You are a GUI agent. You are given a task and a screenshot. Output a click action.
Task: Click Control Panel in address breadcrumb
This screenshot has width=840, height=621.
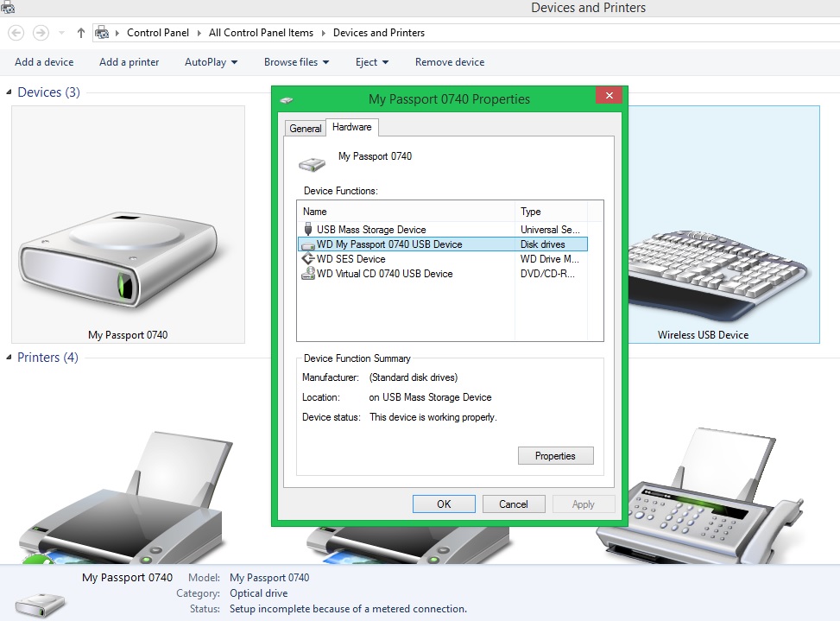[x=157, y=33]
